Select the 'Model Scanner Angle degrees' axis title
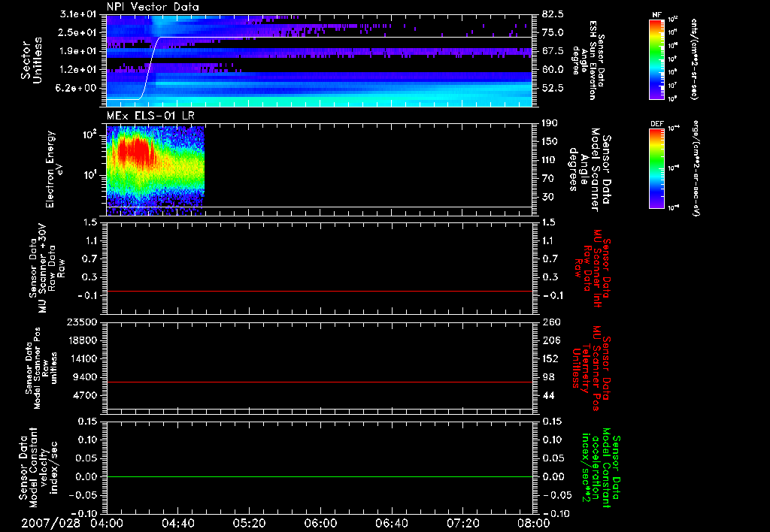The height and width of the screenshot is (532, 770). coord(590,170)
